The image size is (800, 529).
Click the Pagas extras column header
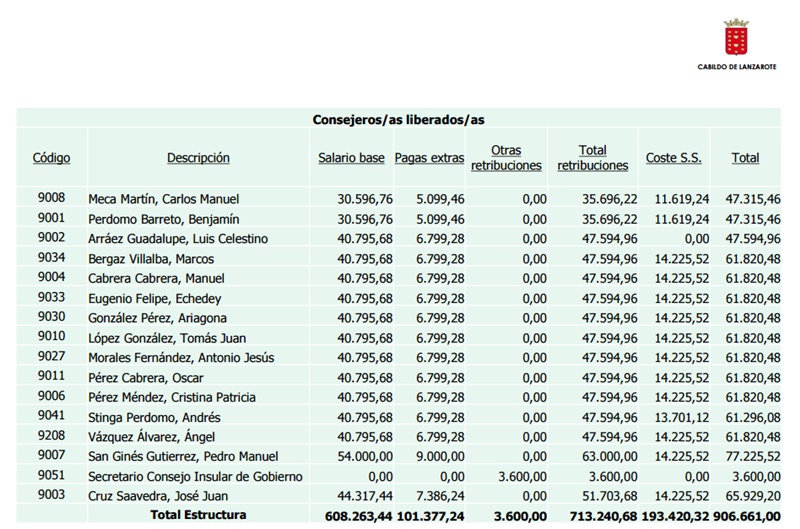pos(429,158)
